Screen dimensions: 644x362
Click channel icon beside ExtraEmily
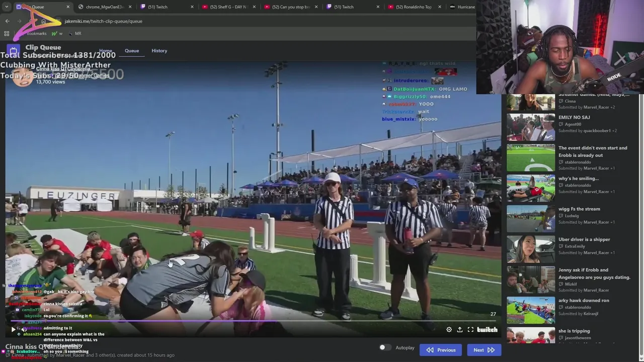coord(561,246)
